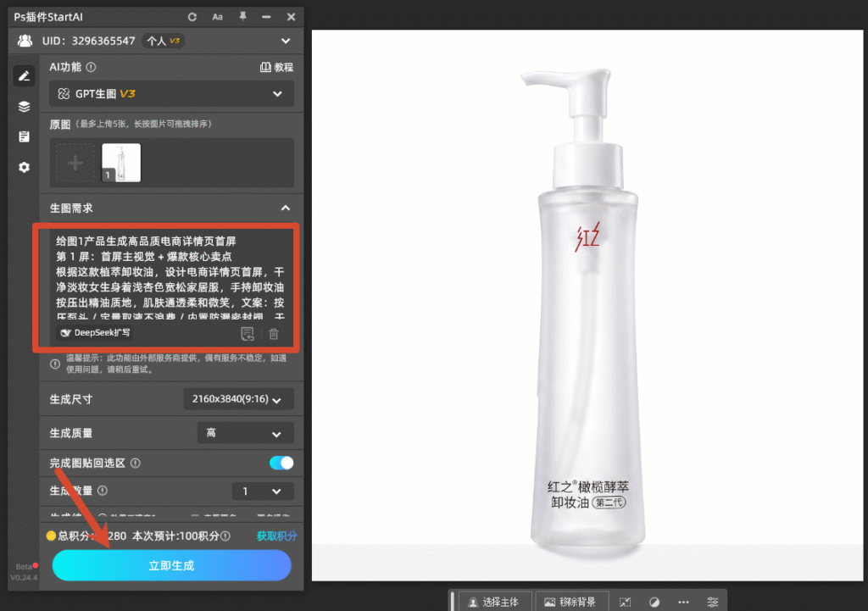Click the 移除背景 button
Screen dimensions: 868x611
[x=570, y=602]
